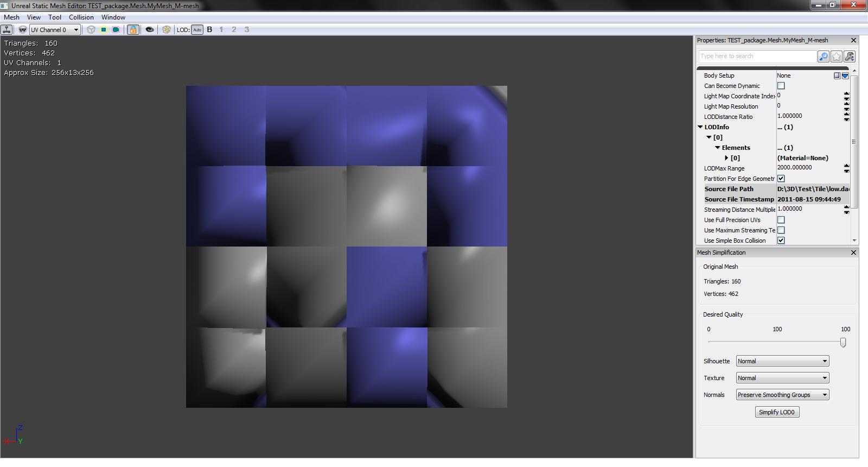Open the UV Channel 0 dropdown
The width and height of the screenshot is (868, 467).
point(55,30)
